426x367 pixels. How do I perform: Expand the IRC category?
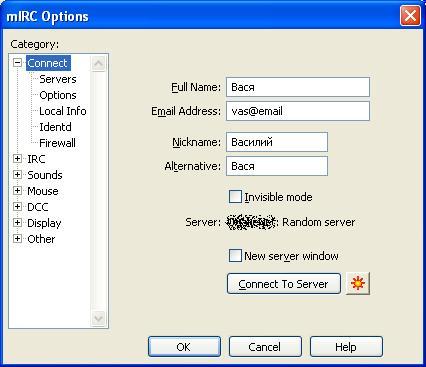17,159
